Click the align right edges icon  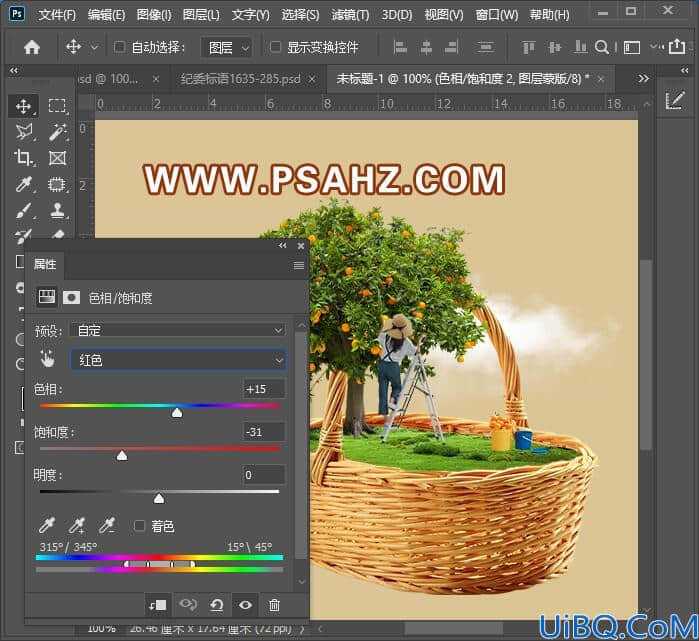tap(452, 47)
